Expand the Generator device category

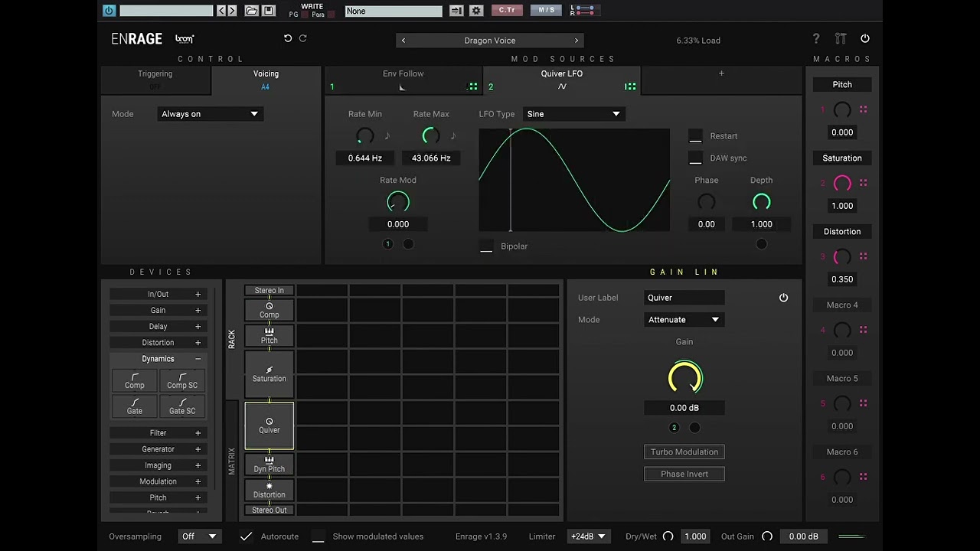pyautogui.click(x=158, y=449)
